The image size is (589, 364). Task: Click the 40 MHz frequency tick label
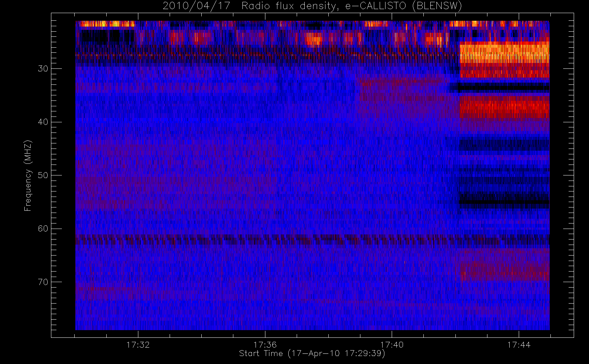click(x=43, y=122)
